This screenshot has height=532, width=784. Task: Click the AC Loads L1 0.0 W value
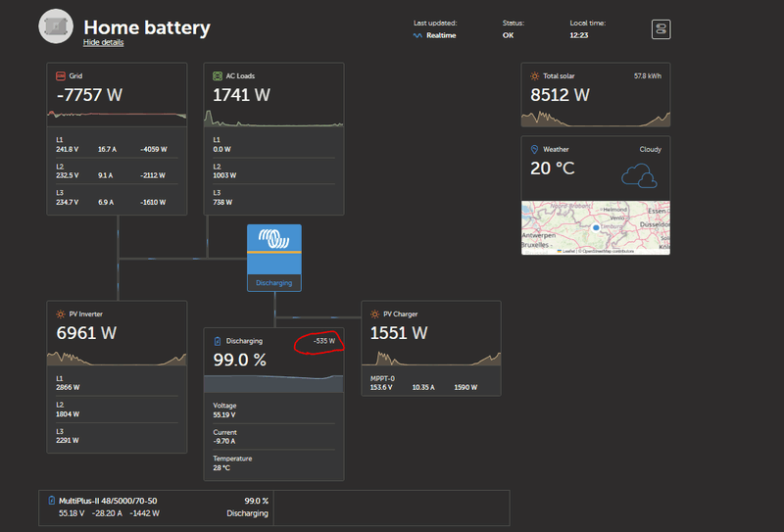pos(222,150)
